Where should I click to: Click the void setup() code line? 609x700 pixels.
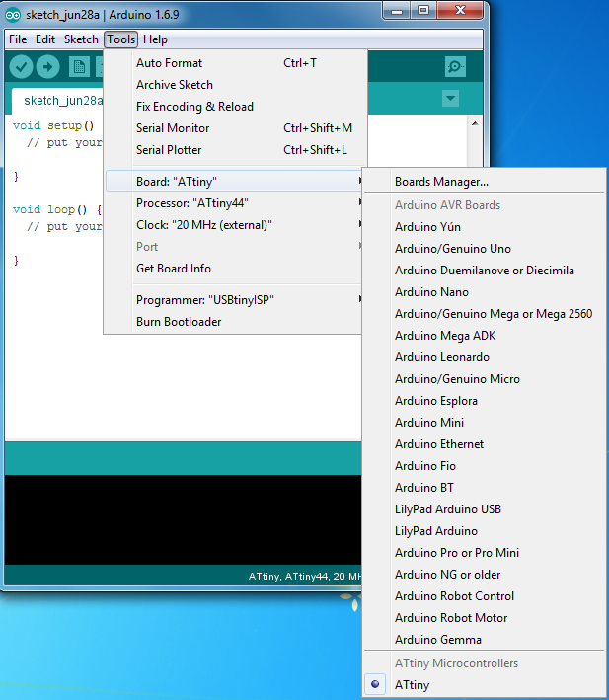pyautogui.click(x=53, y=126)
